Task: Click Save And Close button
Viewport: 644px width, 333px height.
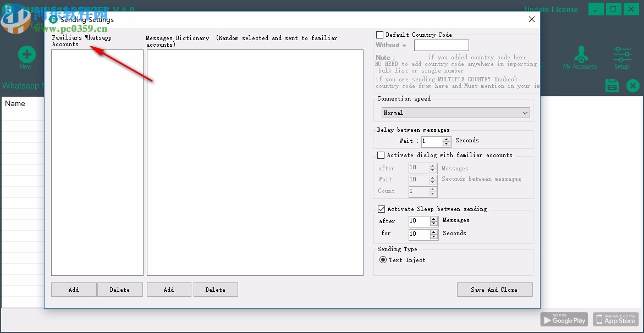Action: pos(494,290)
